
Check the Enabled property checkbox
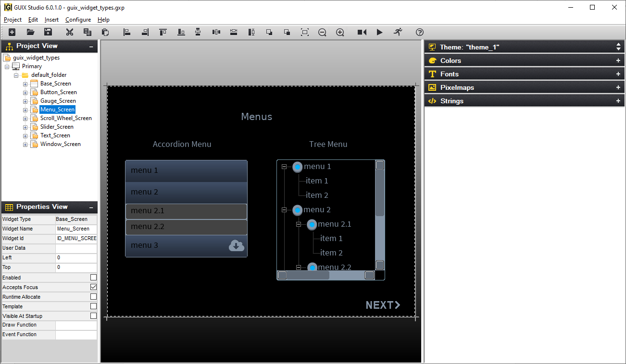tap(93, 277)
